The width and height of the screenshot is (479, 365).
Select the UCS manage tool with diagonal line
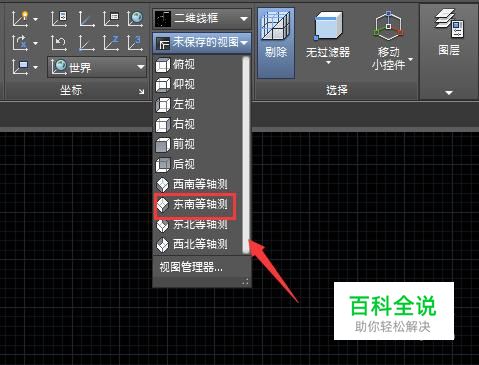pos(86,19)
